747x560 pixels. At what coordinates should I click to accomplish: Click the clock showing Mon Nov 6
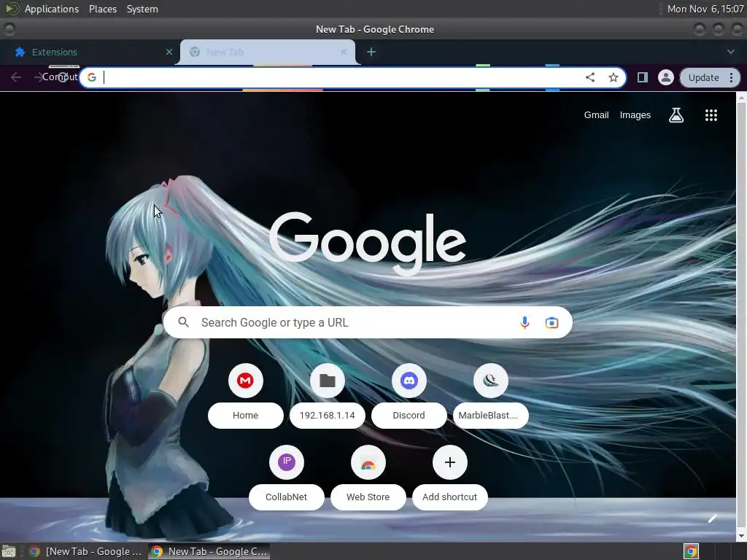pos(705,9)
